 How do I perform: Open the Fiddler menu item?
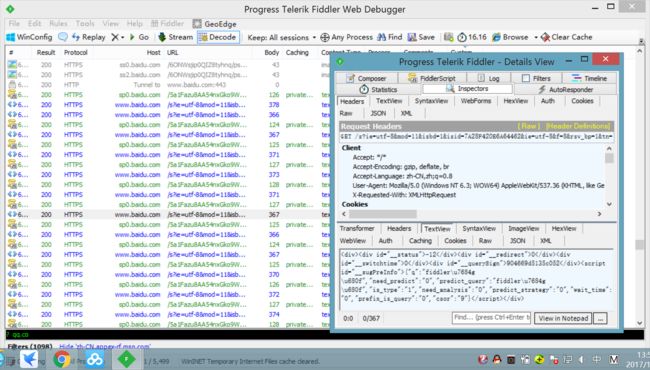point(167,24)
